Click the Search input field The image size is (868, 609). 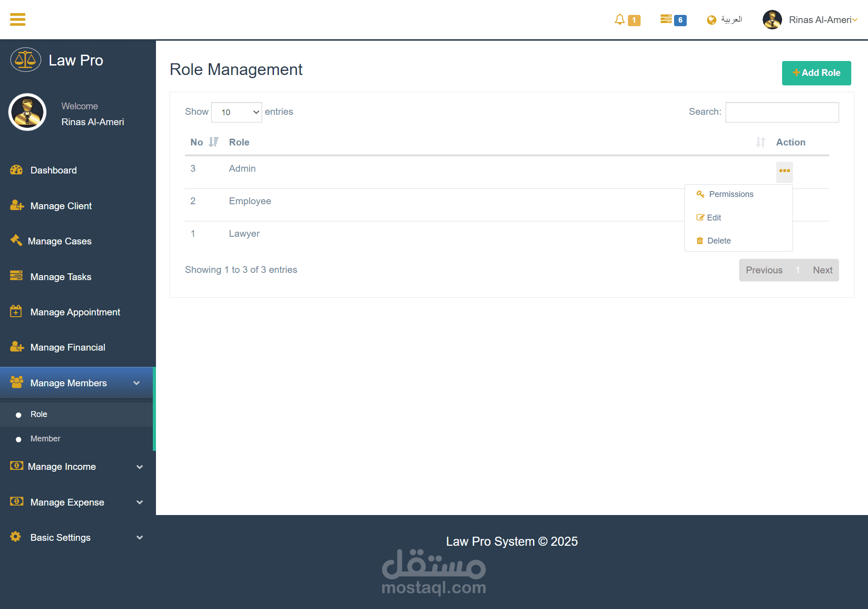(x=782, y=112)
